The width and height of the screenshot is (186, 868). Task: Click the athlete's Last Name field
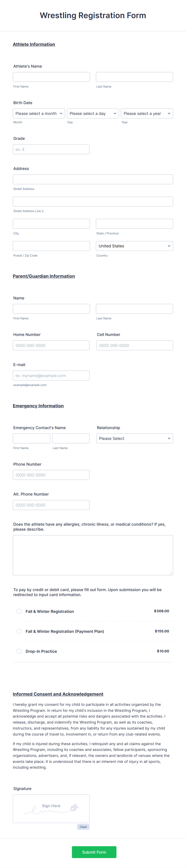134,76
